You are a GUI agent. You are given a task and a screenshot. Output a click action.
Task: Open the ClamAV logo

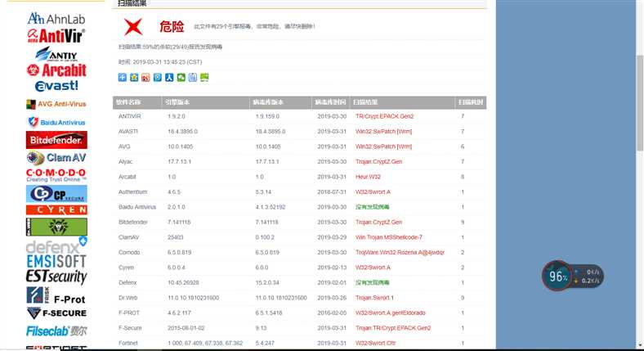tap(56, 158)
